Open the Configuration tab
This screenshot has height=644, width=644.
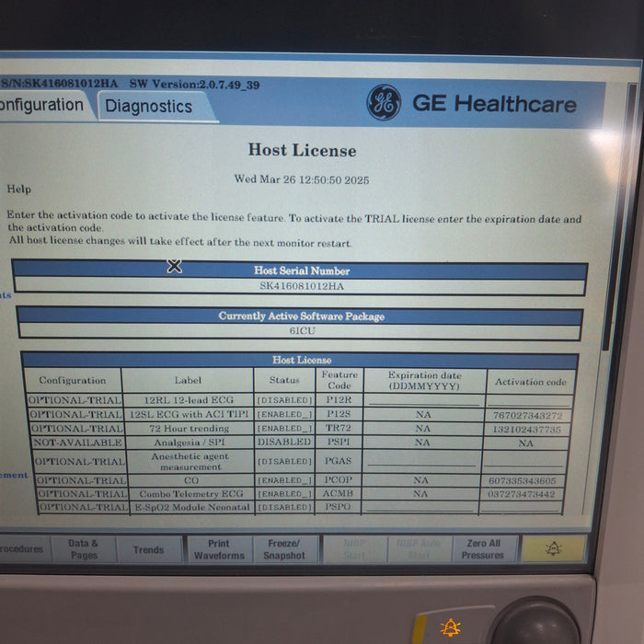pyautogui.click(x=43, y=105)
